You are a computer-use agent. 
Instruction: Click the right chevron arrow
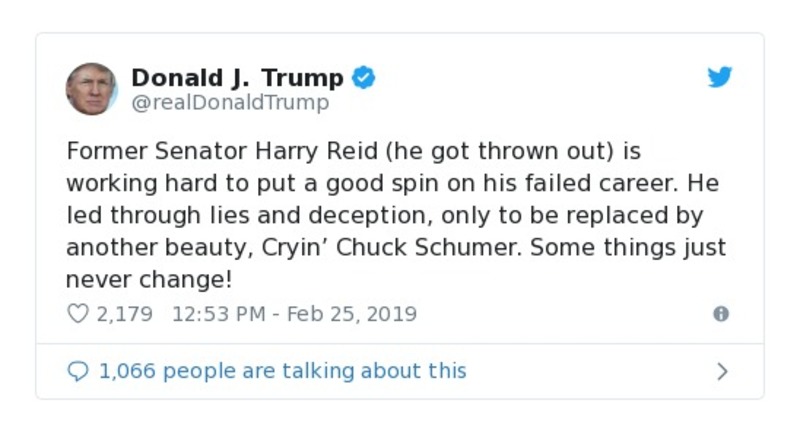click(722, 372)
